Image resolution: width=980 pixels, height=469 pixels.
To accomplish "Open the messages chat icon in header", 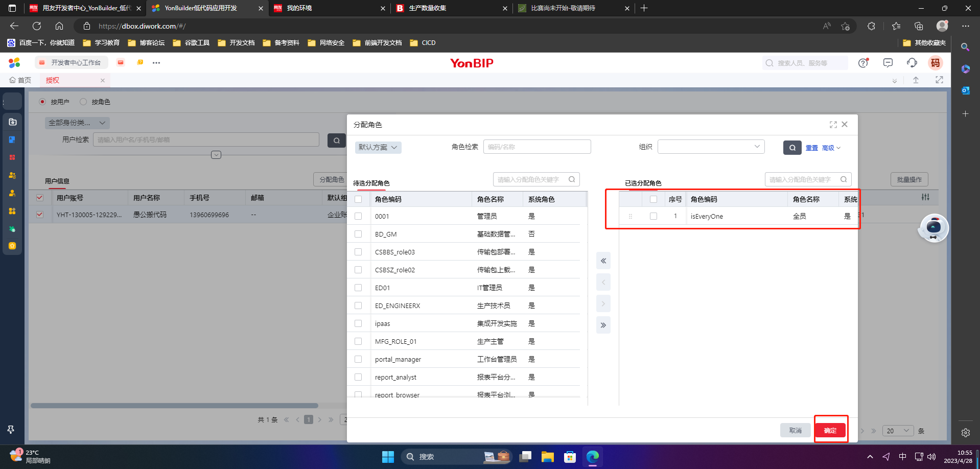I will point(888,63).
